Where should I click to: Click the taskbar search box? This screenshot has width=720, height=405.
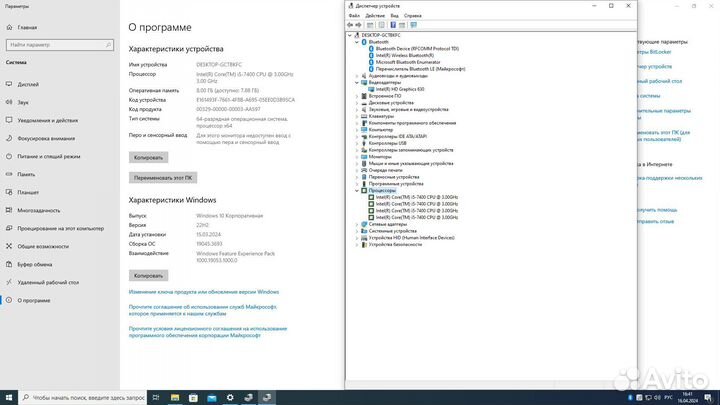(83, 398)
